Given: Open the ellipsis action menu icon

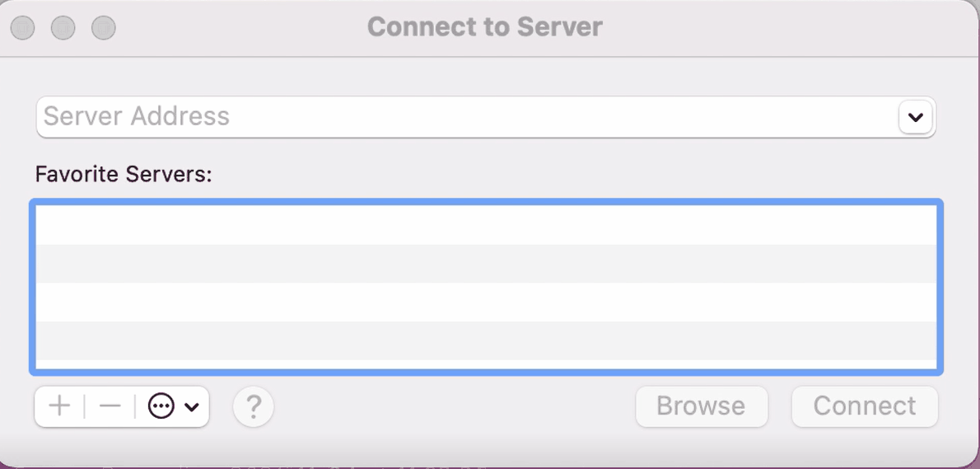Looking at the screenshot, I should [x=161, y=406].
